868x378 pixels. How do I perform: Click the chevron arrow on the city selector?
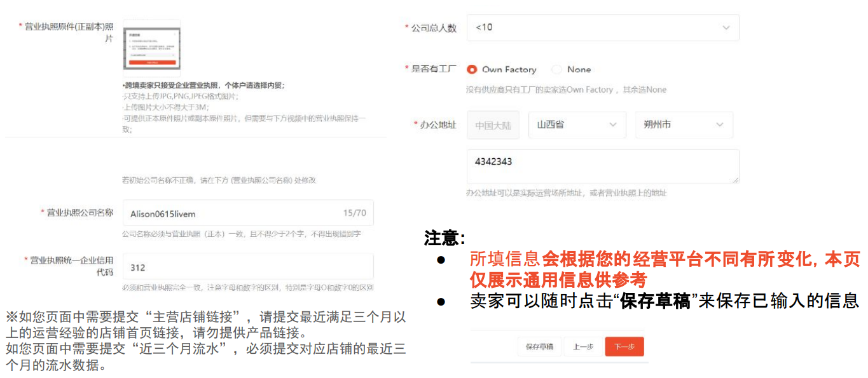click(719, 125)
